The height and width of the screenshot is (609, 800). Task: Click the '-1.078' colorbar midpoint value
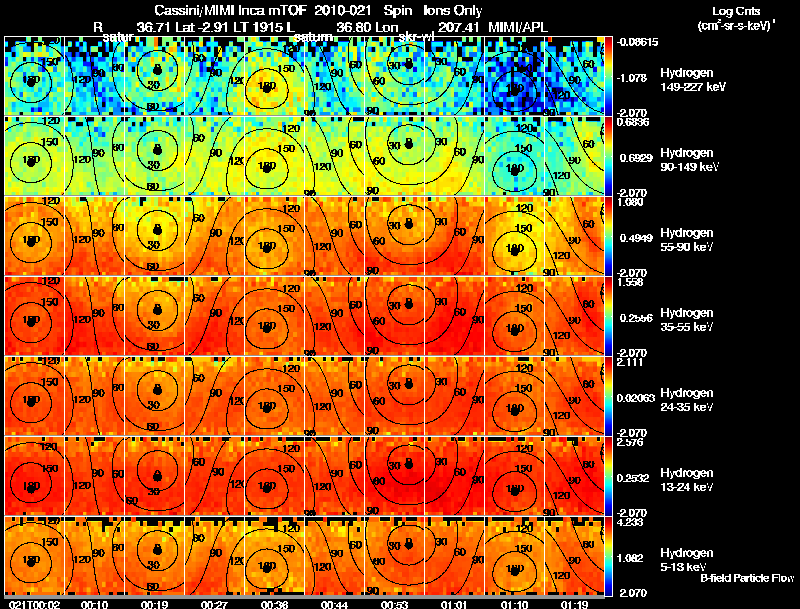tap(633, 78)
